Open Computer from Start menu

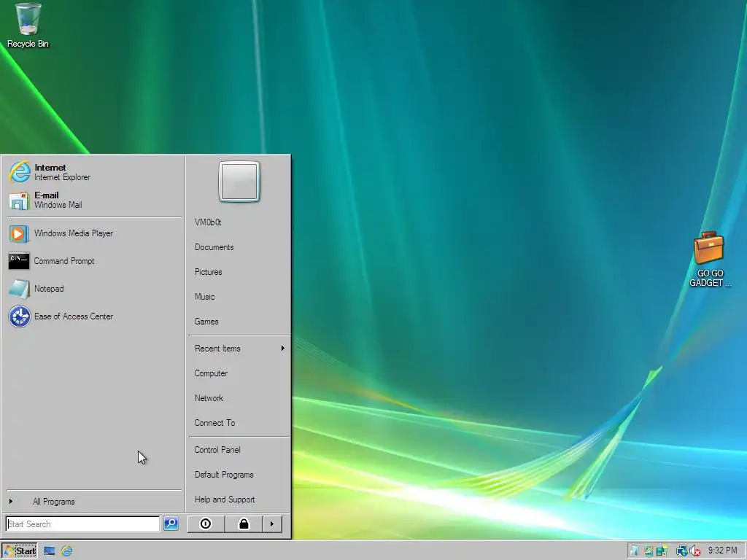[x=239, y=373]
